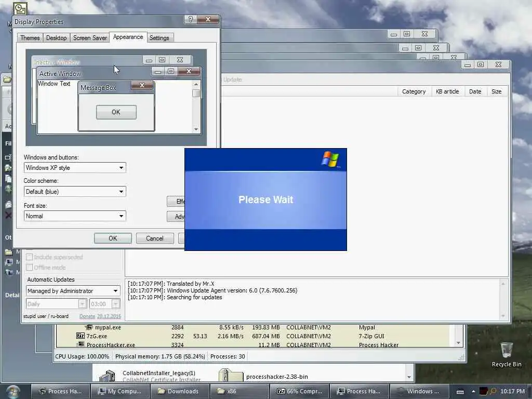Switch to x86 folder taskbar button
Viewport: 532px width, 399px height.
(x=240, y=391)
